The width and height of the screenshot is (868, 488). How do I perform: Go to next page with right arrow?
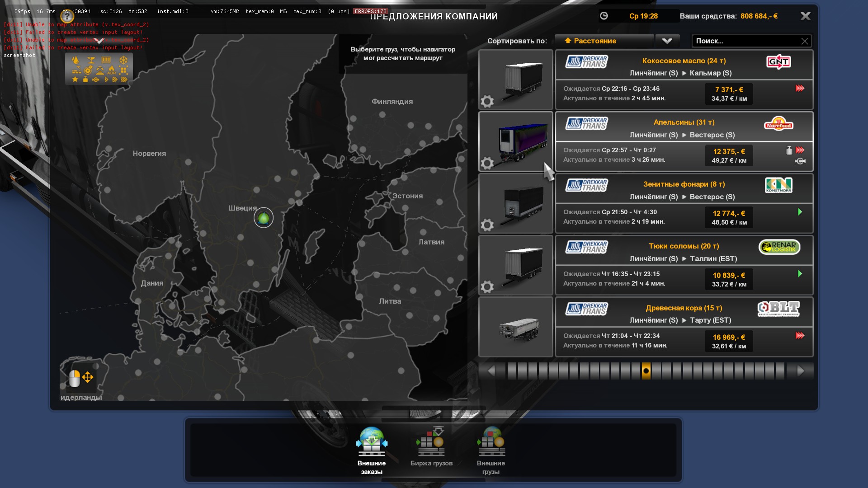801,371
